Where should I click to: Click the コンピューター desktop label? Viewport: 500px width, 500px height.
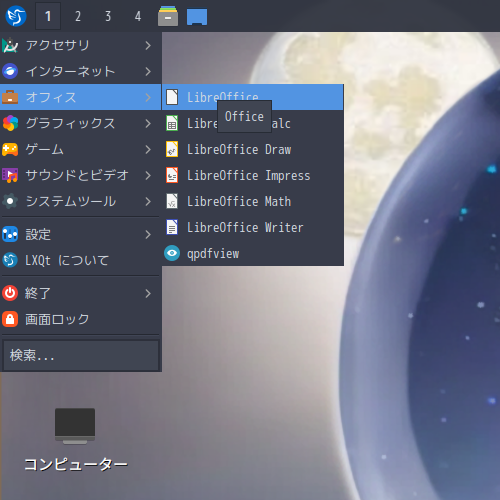(x=76, y=464)
